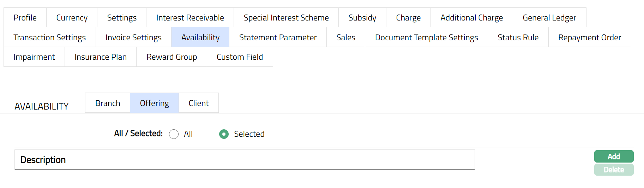
Task: Select the Subsidy tab
Action: click(x=362, y=18)
